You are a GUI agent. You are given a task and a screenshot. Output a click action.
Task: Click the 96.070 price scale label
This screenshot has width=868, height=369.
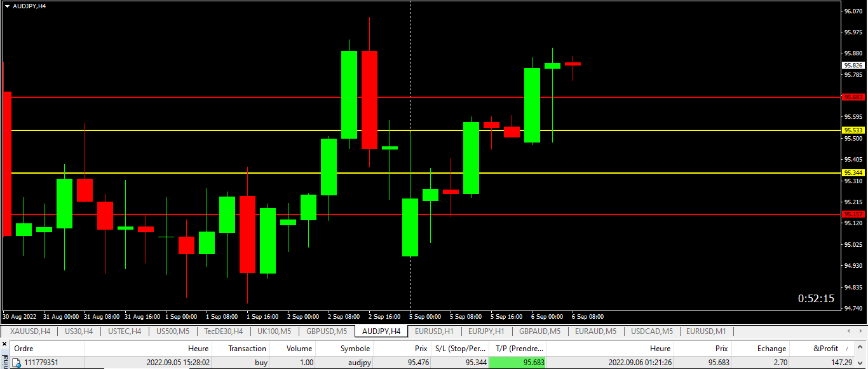tap(853, 11)
